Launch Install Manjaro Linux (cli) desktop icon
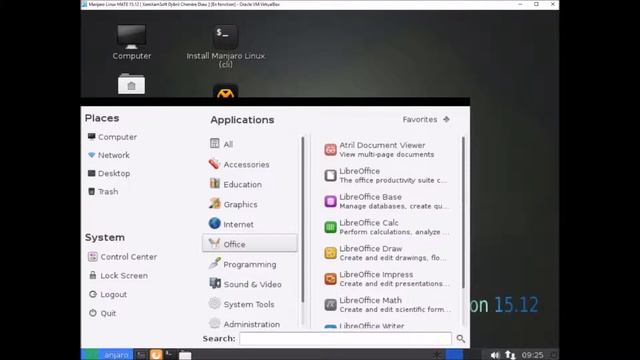 coord(225,46)
